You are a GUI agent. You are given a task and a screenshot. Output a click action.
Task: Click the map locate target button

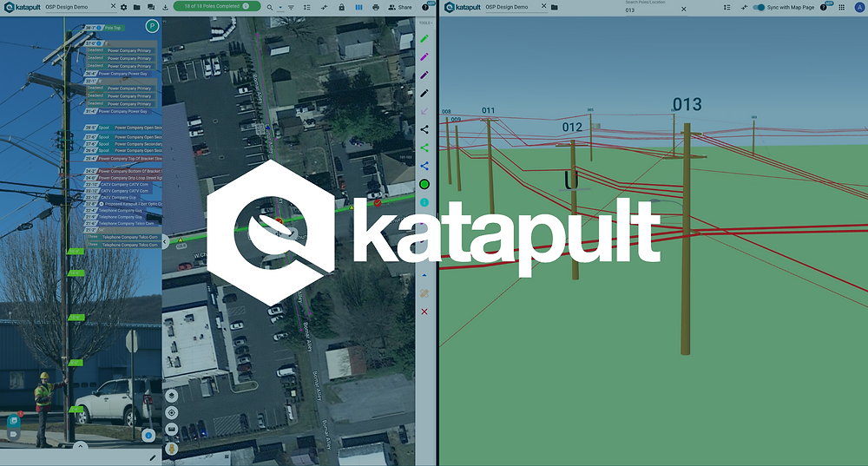pos(172,412)
